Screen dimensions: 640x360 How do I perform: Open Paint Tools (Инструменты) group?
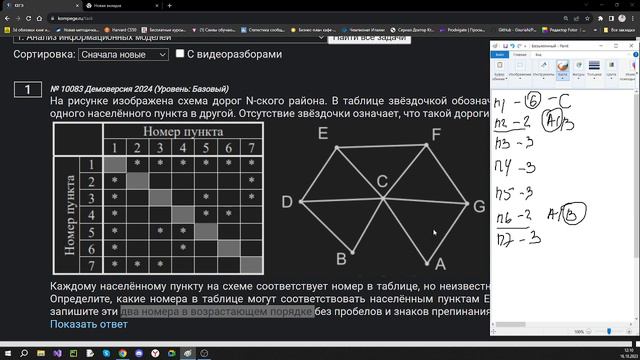point(543,70)
